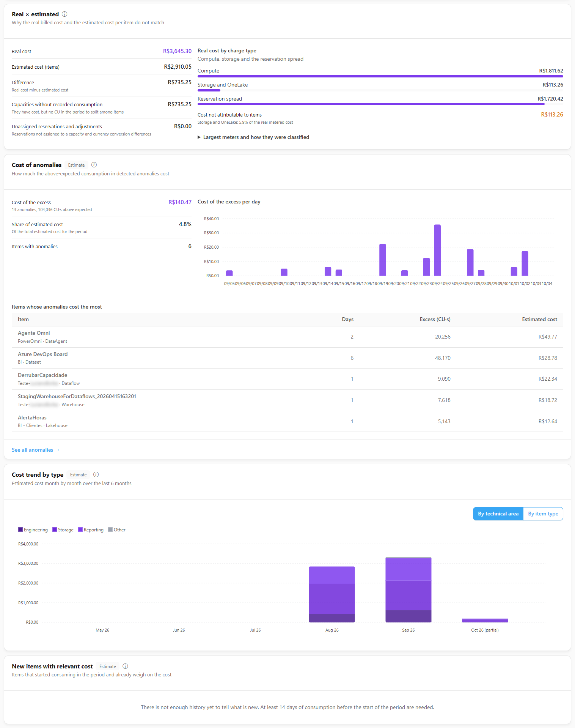
Task: Select the DerrubarCapacidade item row
Action: tap(287, 379)
